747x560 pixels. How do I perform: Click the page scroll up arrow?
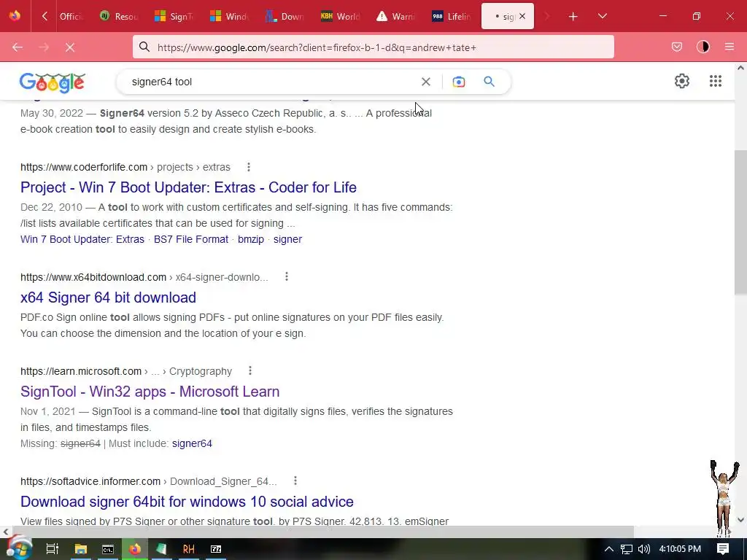pos(740,68)
